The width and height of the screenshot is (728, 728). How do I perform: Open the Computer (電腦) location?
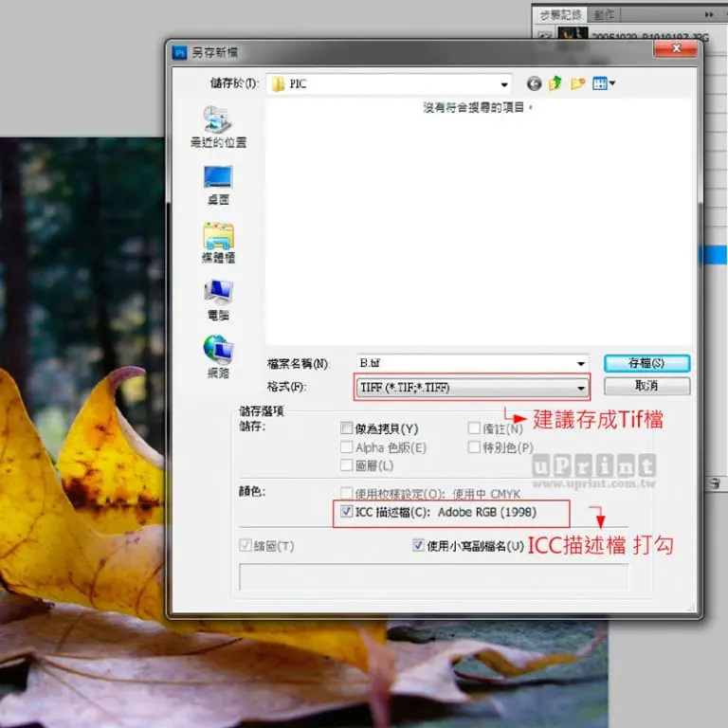[218, 300]
